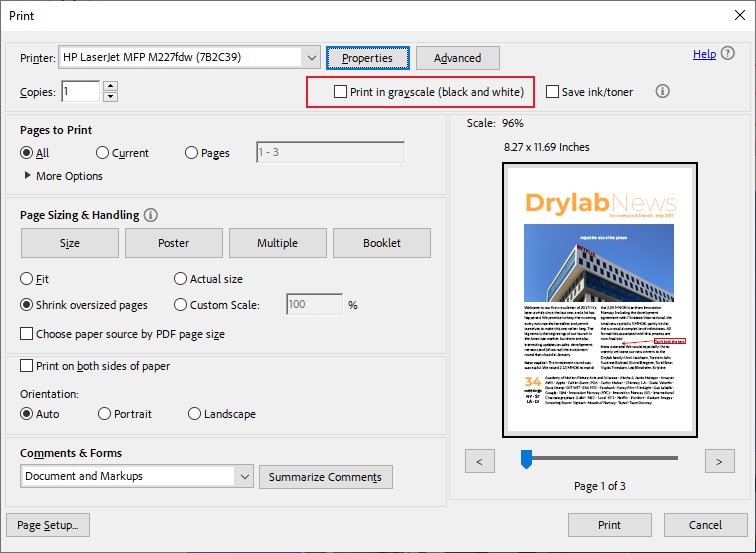Choose the Pages range radio button
The height and width of the screenshot is (553, 756).
point(191,153)
